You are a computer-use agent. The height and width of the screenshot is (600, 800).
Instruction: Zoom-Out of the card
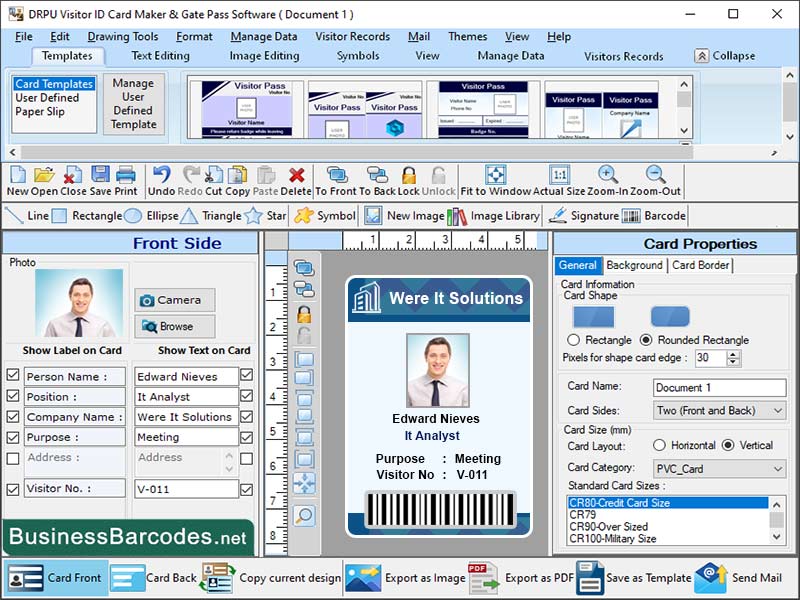coord(655,175)
